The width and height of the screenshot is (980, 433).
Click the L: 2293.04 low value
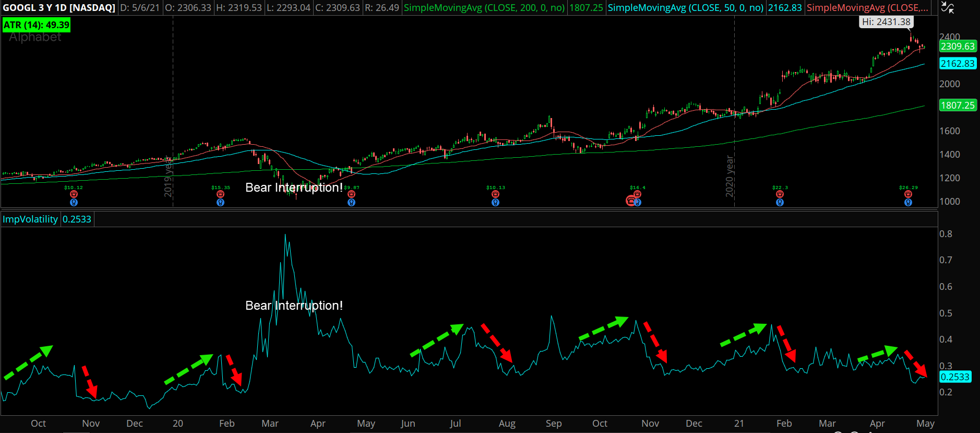[x=289, y=8]
